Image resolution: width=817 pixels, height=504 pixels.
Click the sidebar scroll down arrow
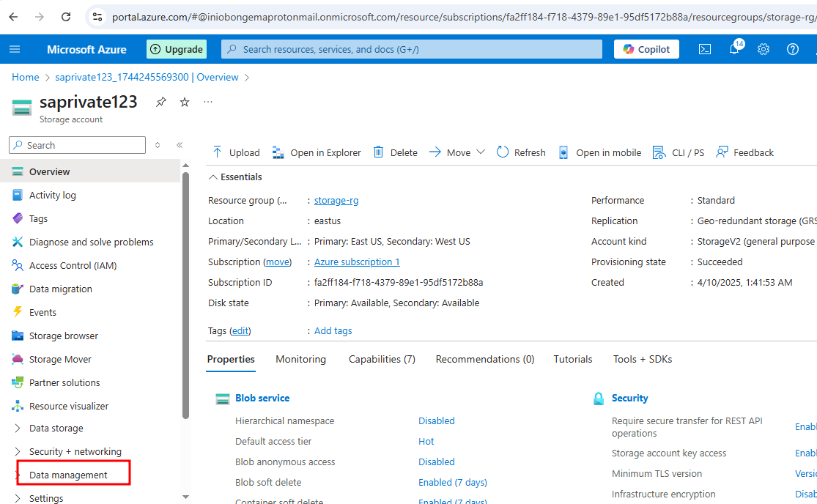pos(185,497)
